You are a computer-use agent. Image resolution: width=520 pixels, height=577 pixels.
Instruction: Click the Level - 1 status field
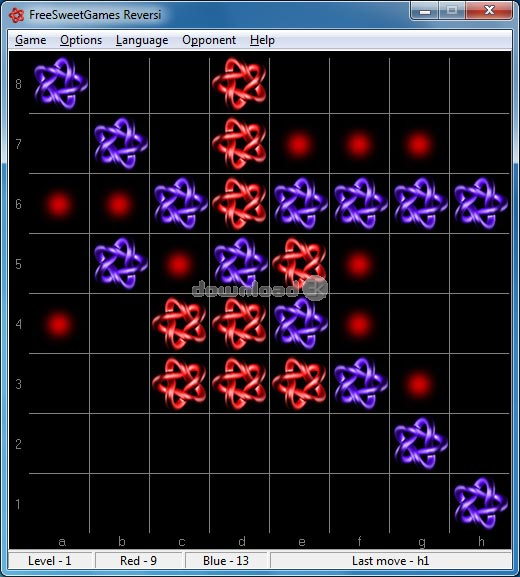click(x=50, y=560)
